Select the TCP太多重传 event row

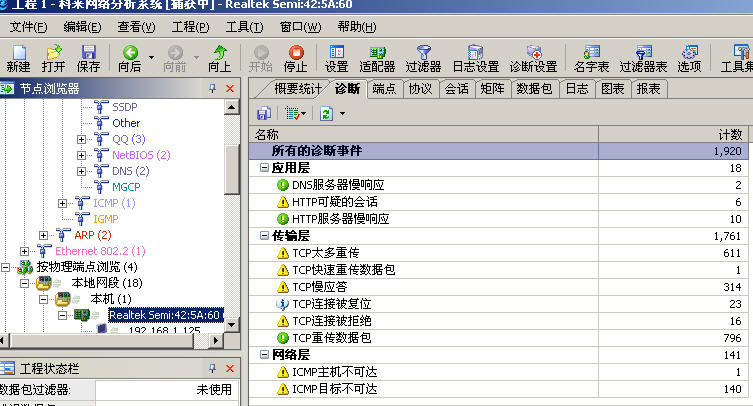click(x=498, y=253)
